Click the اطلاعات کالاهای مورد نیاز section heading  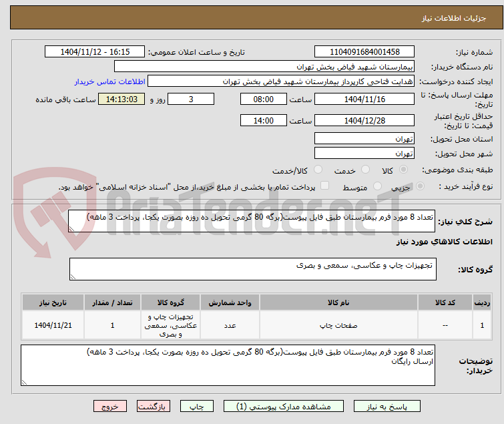(444, 242)
